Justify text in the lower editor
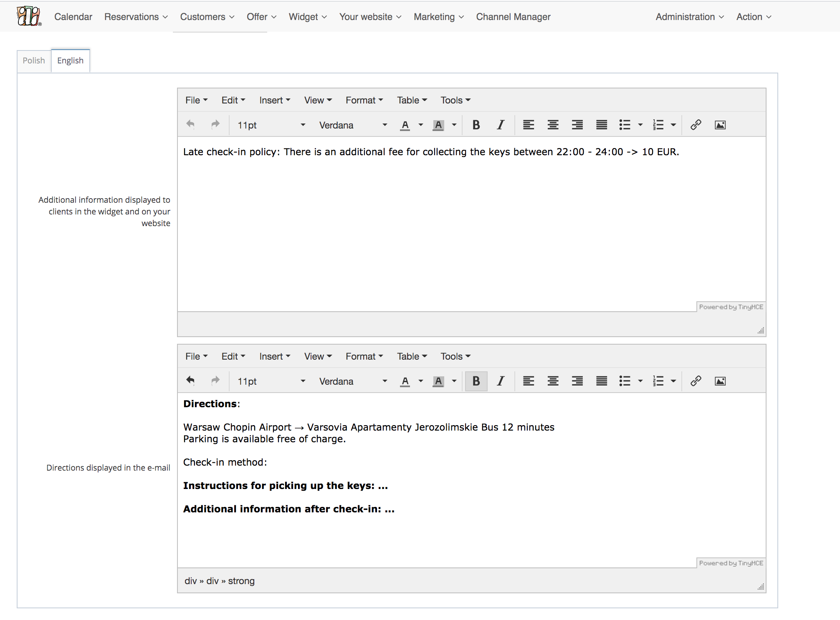Viewport: 840px width, 620px height. [x=602, y=381]
